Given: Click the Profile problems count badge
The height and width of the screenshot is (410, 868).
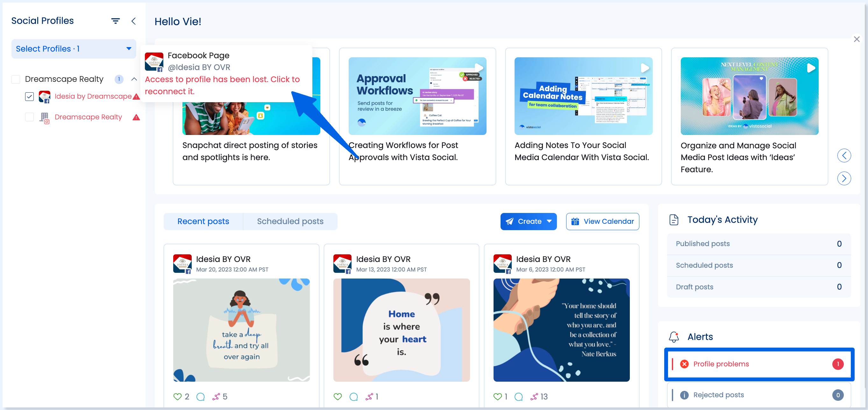Looking at the screenshot, I should click(x=838, y=364).
